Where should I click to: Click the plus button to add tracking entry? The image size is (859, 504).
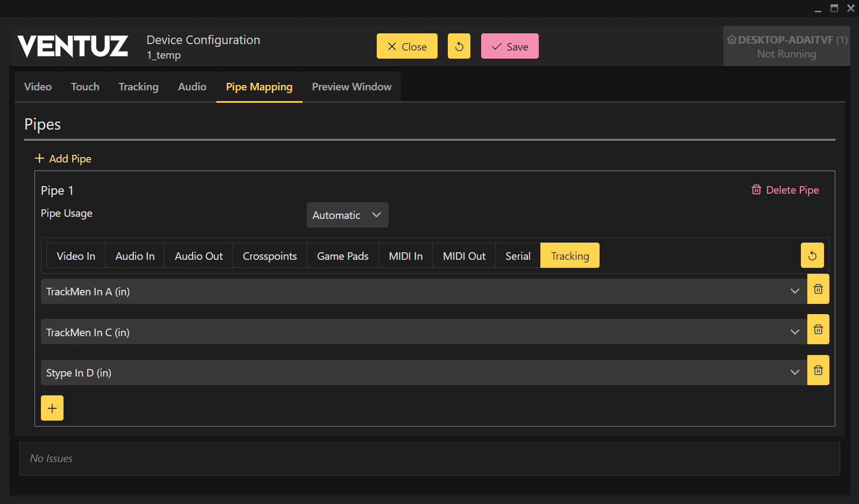pos(52,408)
